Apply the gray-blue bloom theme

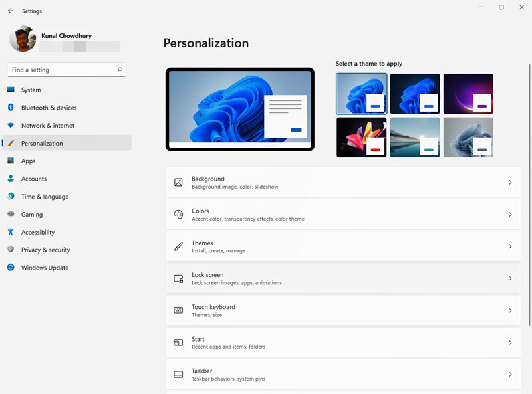(x=468, y=138)
